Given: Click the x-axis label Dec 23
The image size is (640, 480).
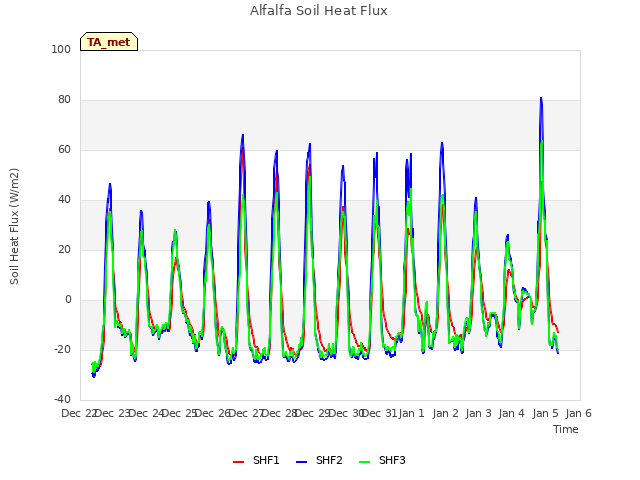Looking at the screenshot, I should point(113,413).
